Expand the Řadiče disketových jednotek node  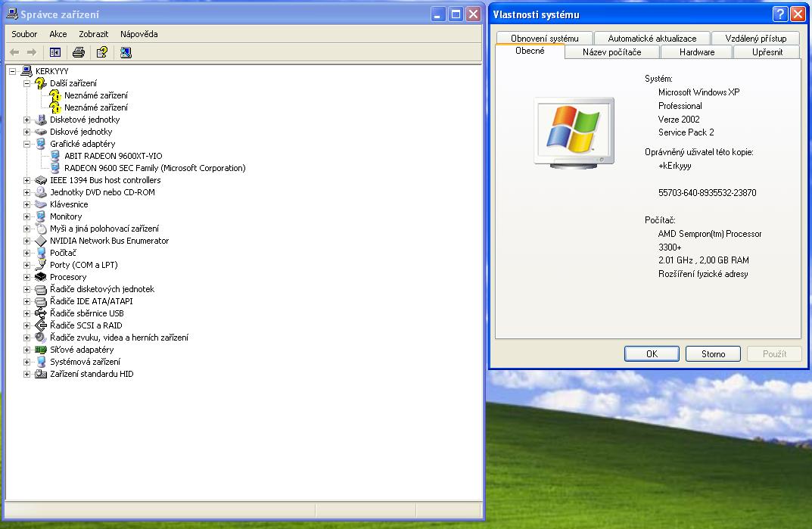pos(27,290)
